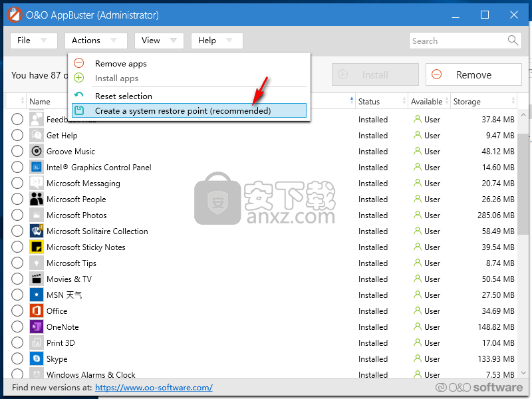Click the Groove Music app icon
This screenshot has height=399, width=532.
pos(37,151)
